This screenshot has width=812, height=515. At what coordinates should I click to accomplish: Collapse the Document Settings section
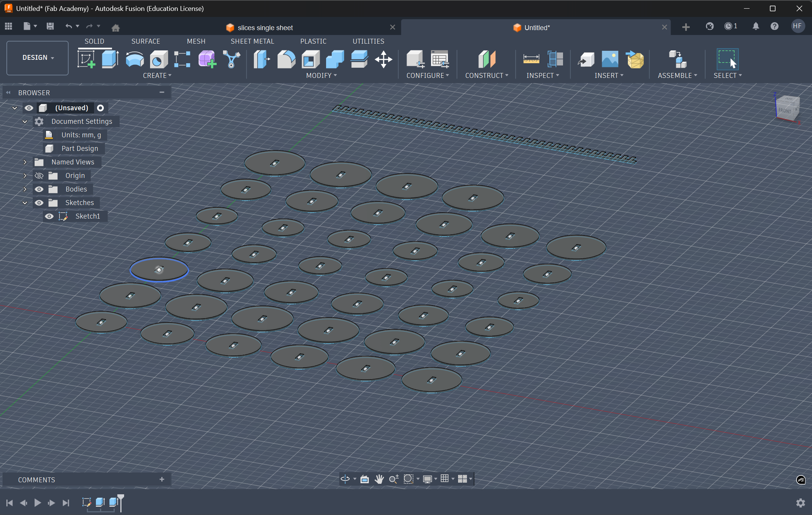coord(25,121)
